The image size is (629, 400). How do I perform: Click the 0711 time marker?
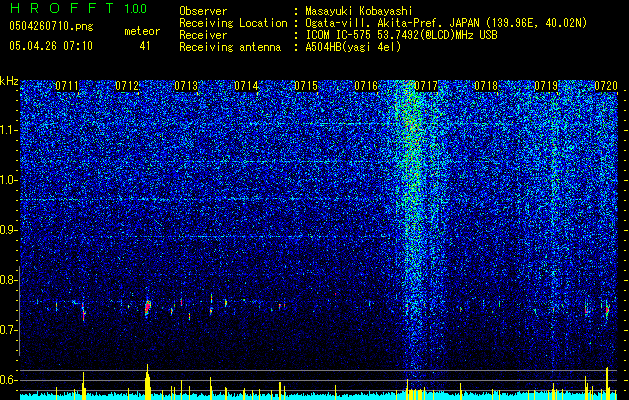(67, 85)
